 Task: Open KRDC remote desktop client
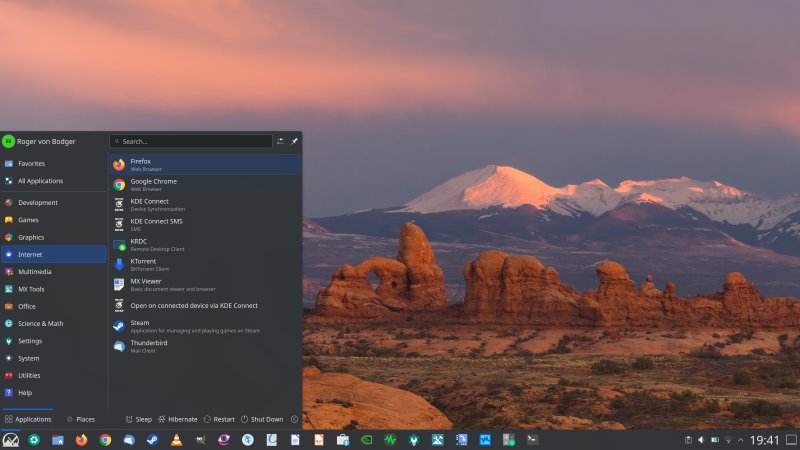pos(138,244)
